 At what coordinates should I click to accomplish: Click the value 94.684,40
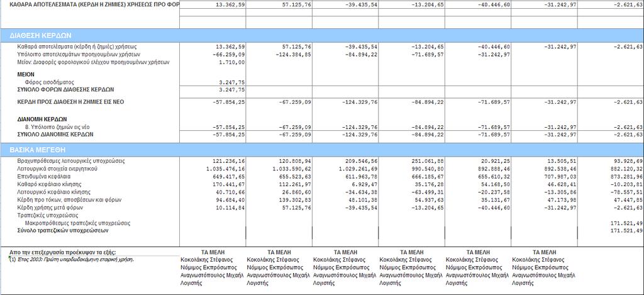(231, 200)
